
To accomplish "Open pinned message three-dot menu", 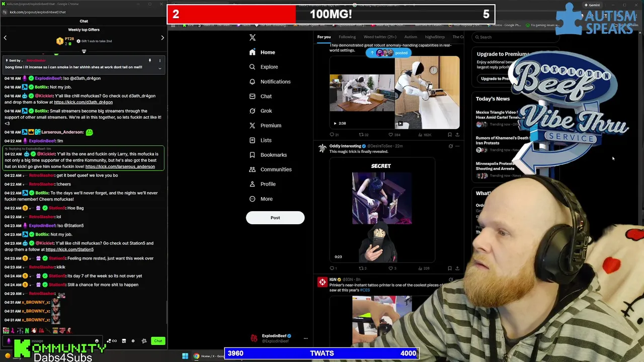I will tap(160, 61).
